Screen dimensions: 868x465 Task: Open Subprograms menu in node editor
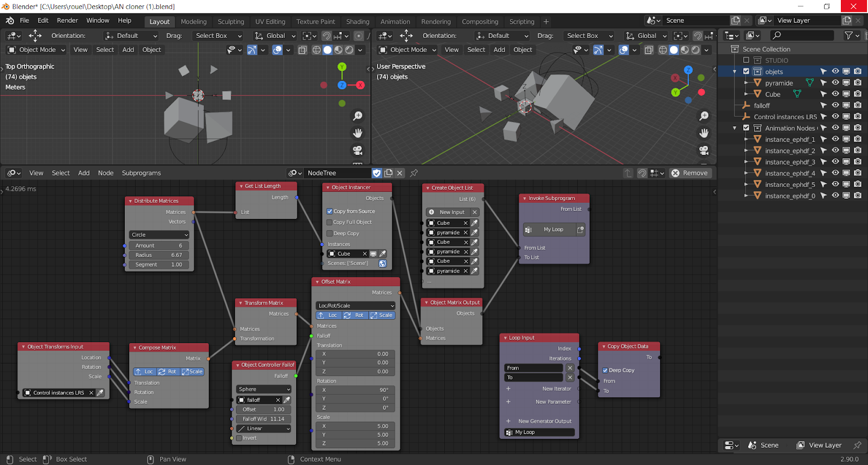coord(141,173)
